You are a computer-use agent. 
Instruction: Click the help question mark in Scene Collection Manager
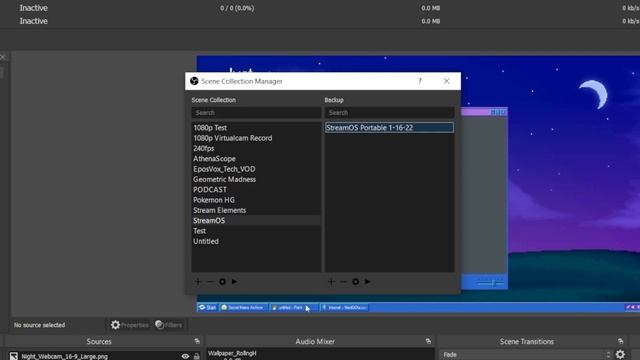pyautogui.click(x=420, y=81)
